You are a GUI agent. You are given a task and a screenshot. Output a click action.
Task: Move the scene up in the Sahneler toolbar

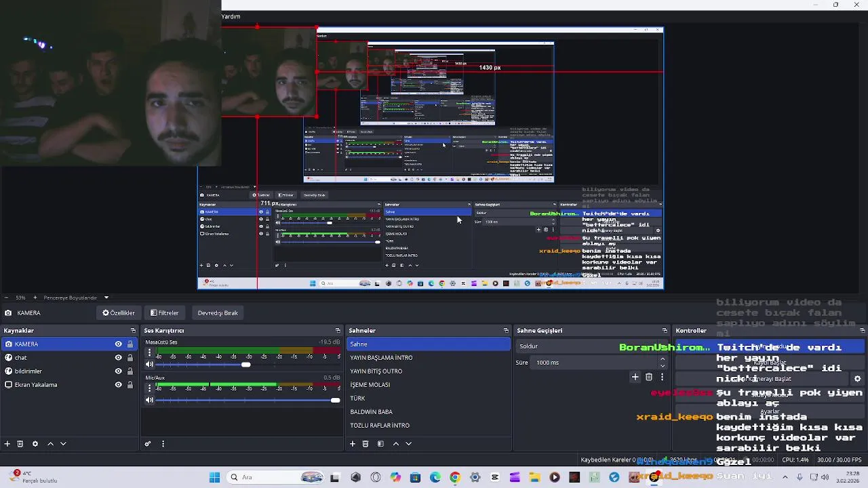point(396,444)
